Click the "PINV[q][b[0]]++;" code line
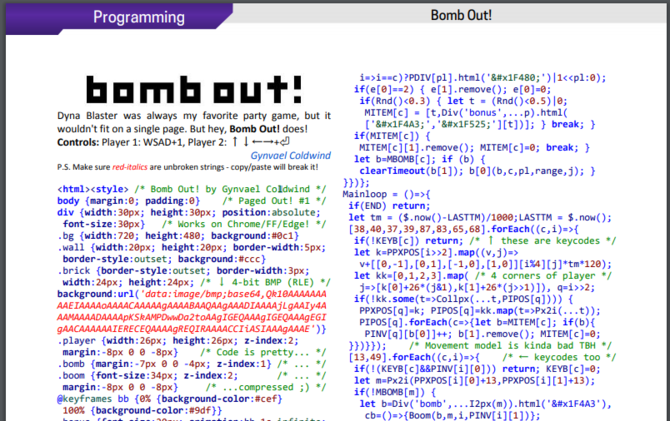670x421 pixels. [x=482, y=334]
